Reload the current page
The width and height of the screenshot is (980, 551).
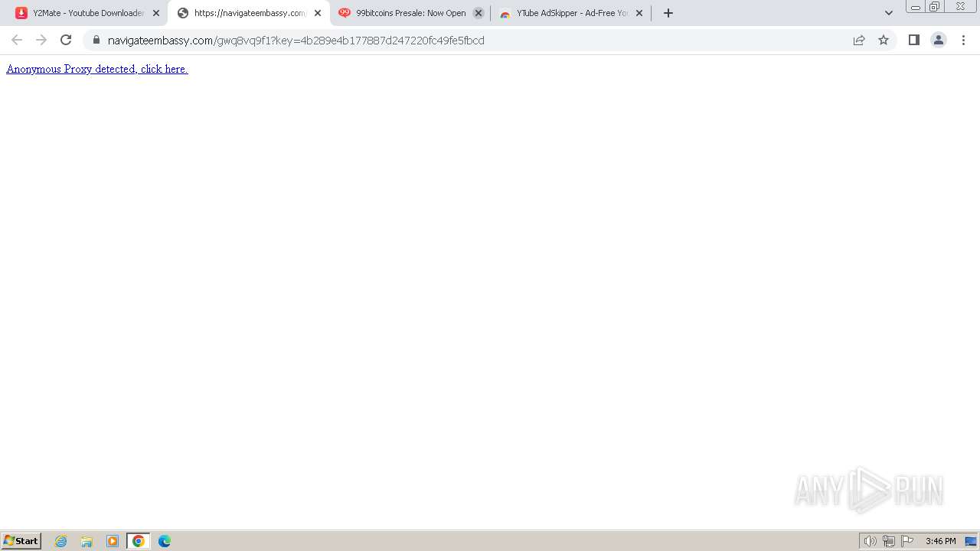point(66,40)
